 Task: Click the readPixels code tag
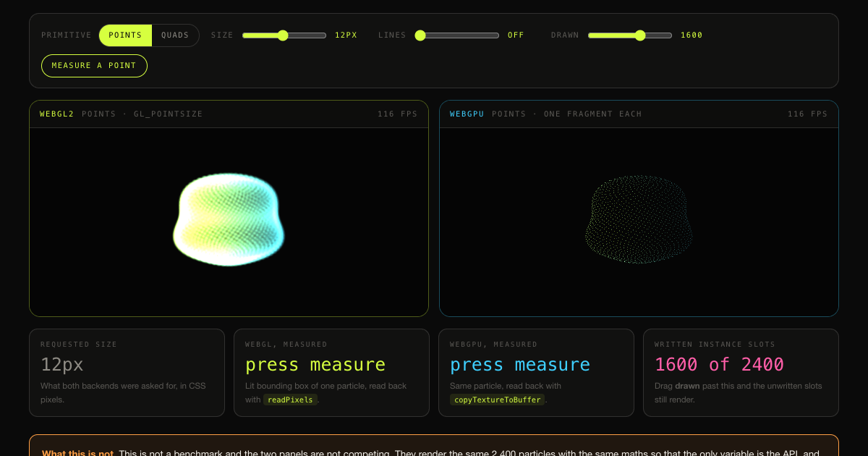tap(290, 400)
